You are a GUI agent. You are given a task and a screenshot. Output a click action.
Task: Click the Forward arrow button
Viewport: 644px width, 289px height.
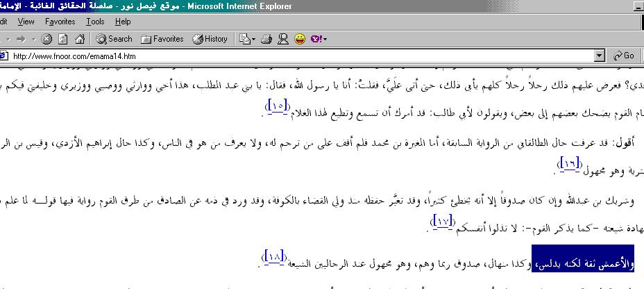coord(21,39)
